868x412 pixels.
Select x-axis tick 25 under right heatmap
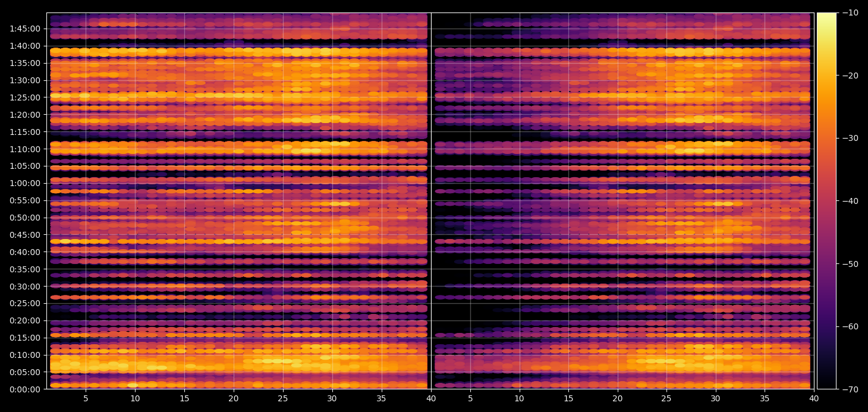666,398
